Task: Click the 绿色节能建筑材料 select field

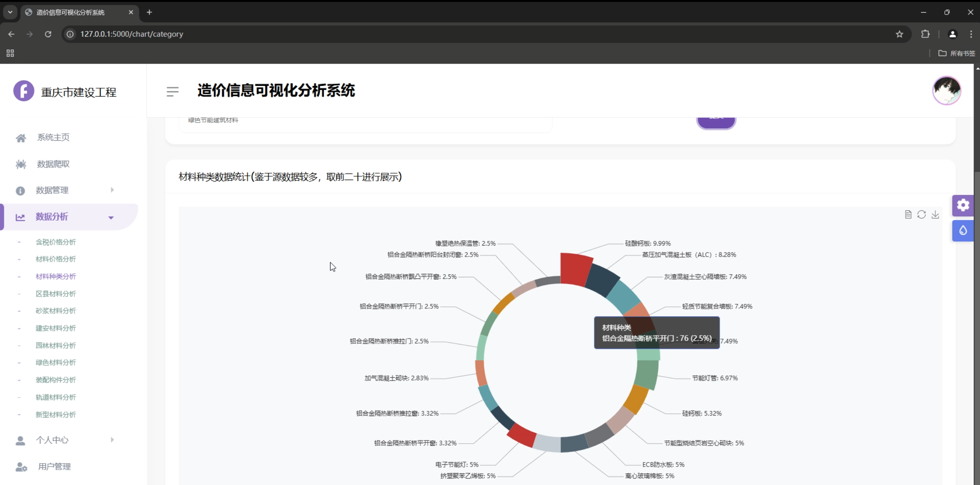Action: tap(365, 124)
